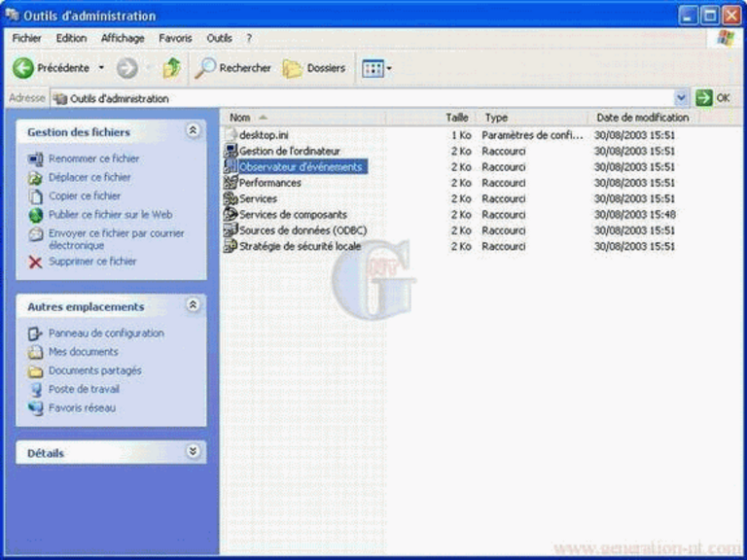Click the Poste de travail computer icon

tap(35, 390)
